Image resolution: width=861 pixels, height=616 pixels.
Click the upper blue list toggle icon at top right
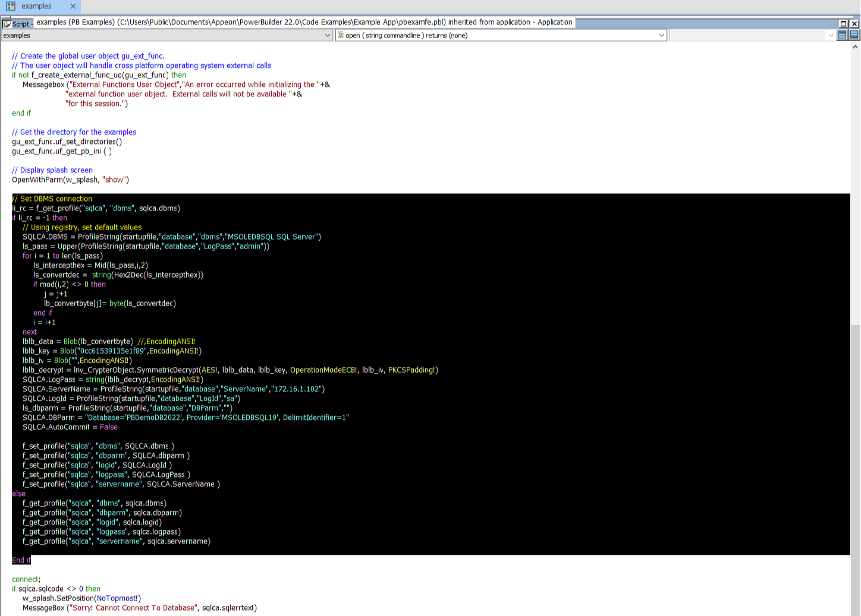tap(843, 35)
